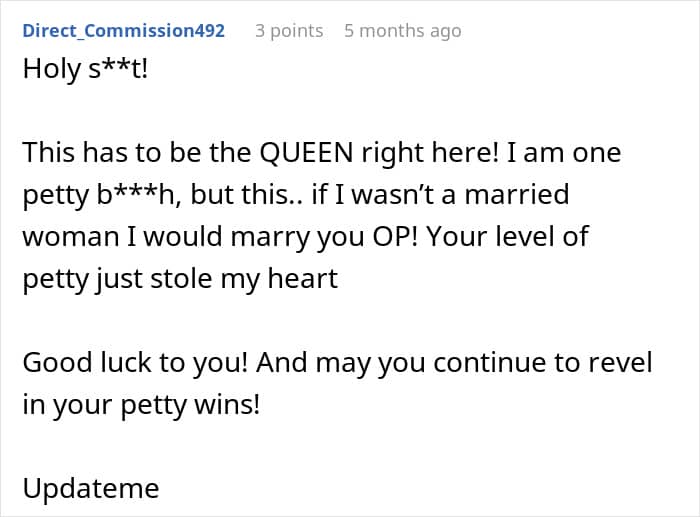
Task: Click the 5 months ago timestamp
Action: pos(402,31)
